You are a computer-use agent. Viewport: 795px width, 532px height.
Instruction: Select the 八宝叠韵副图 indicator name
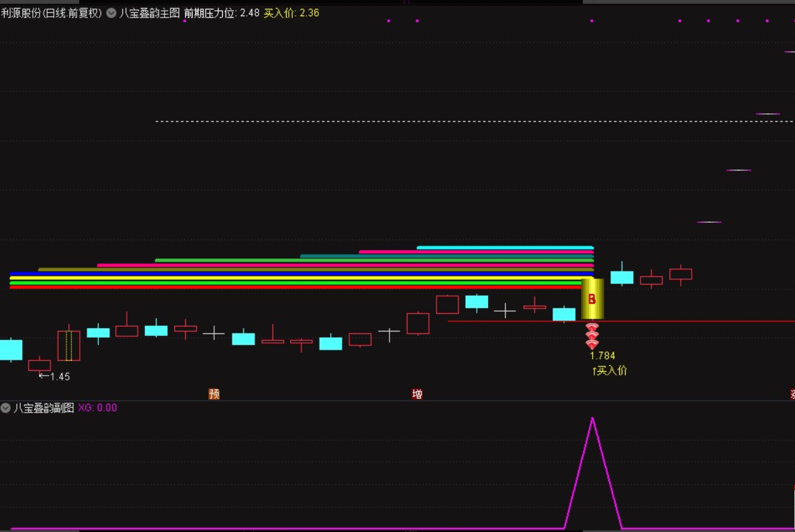[x=44, y=408]
